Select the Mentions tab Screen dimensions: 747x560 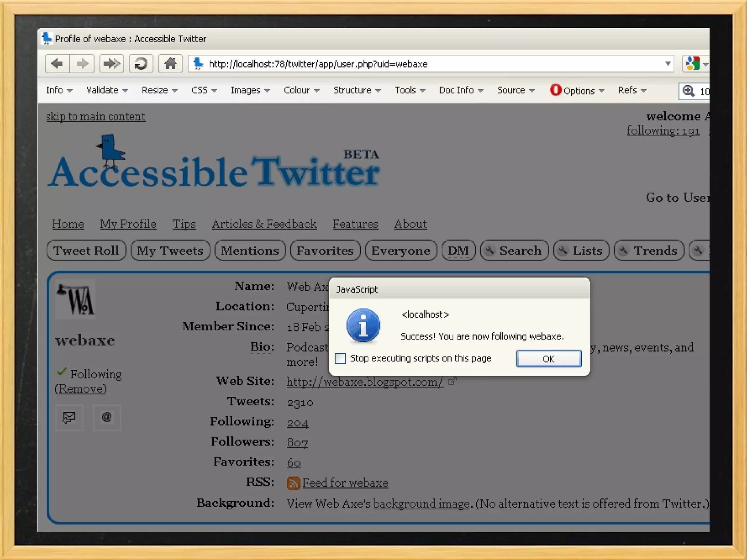tap(250, 250)
